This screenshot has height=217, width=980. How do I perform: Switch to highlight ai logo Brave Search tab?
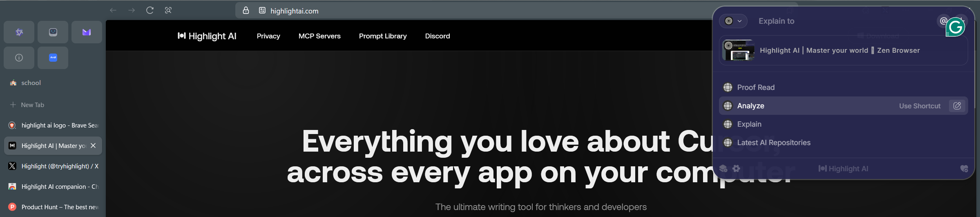coord(53,125)
